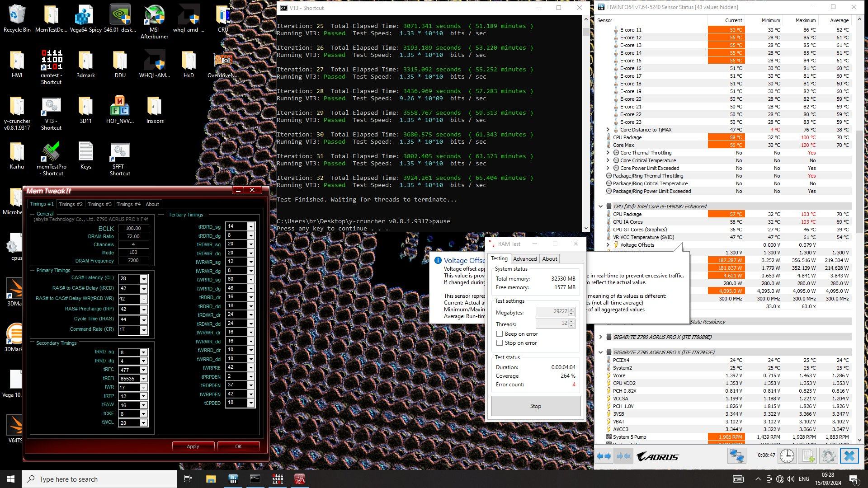Open Windows Start menu
The width and height of the screenshot is (868, 488).
point(11,479)
